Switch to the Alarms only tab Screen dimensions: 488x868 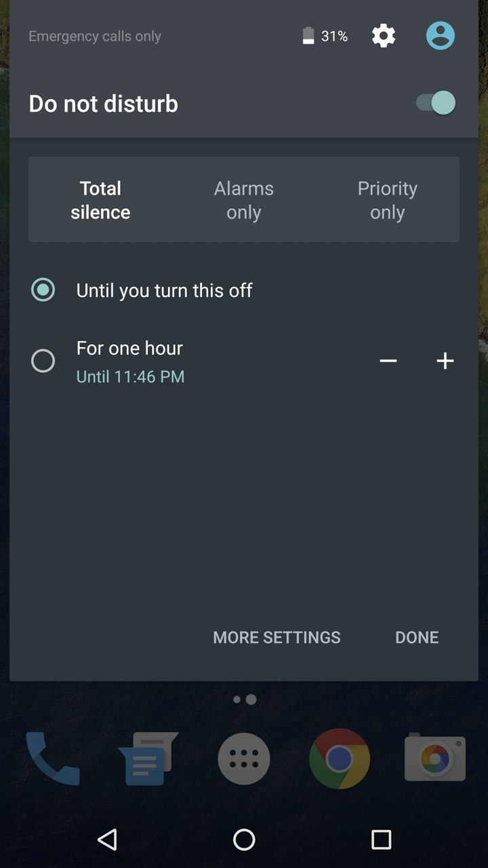point(244,200)
